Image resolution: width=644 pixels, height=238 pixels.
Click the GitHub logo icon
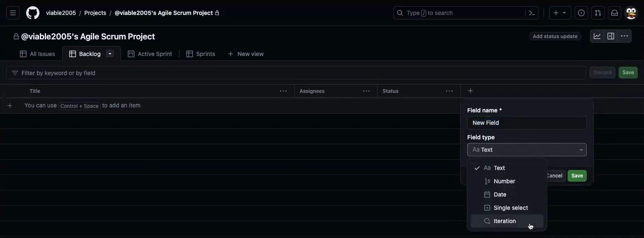click(x=33, y=13)
